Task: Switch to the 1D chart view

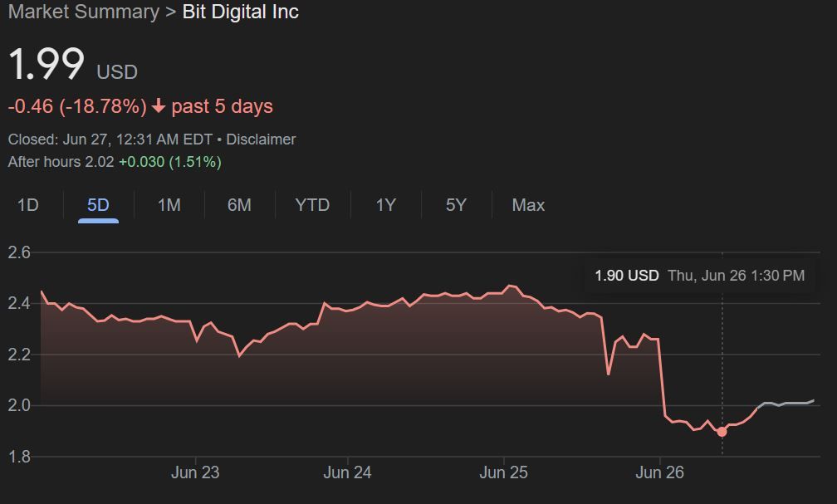Action: coord(27,205)
